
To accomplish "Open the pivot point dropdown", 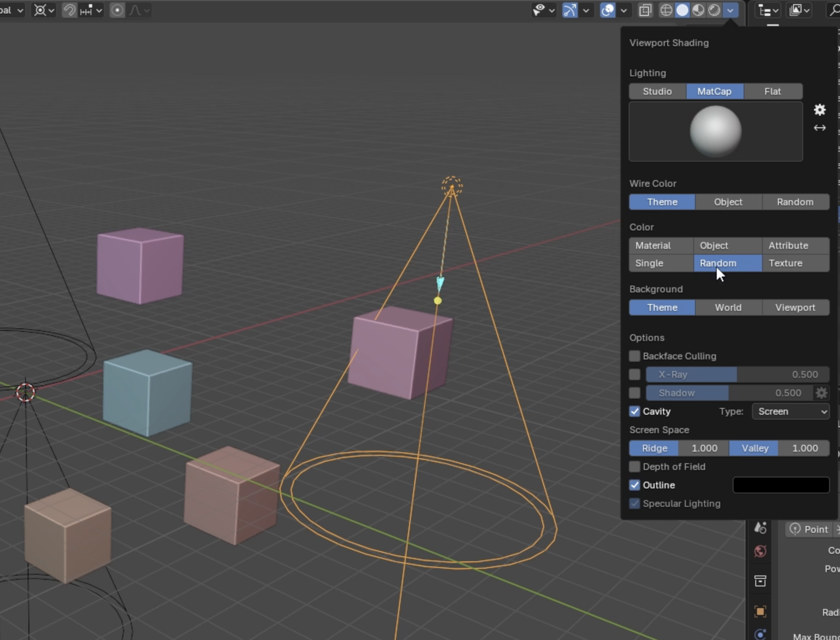I will pyautogui.click(x=44, y=10).
